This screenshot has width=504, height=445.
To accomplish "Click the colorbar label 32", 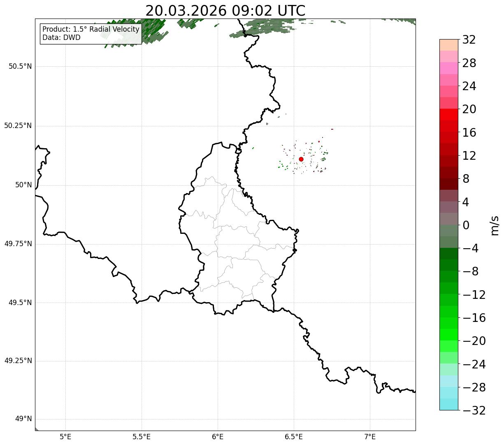I will coord(469,40).
